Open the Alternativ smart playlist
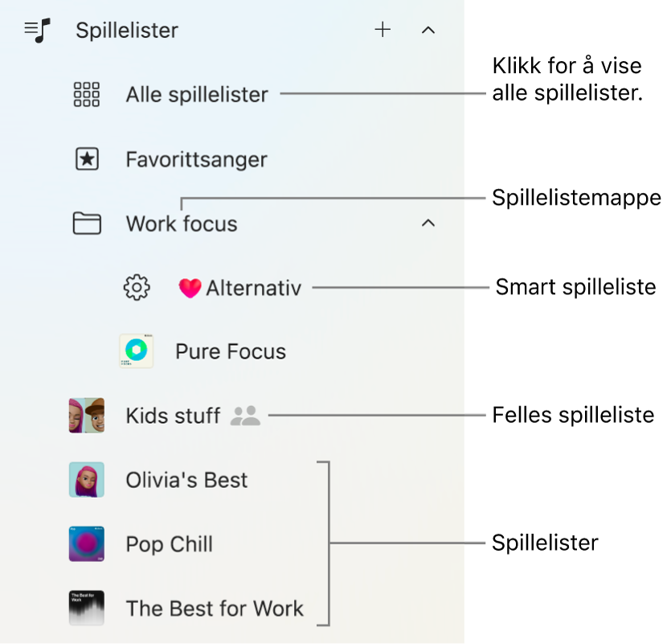Image resolution: width=671 pixels, height=644 pixels. point(252,288)
